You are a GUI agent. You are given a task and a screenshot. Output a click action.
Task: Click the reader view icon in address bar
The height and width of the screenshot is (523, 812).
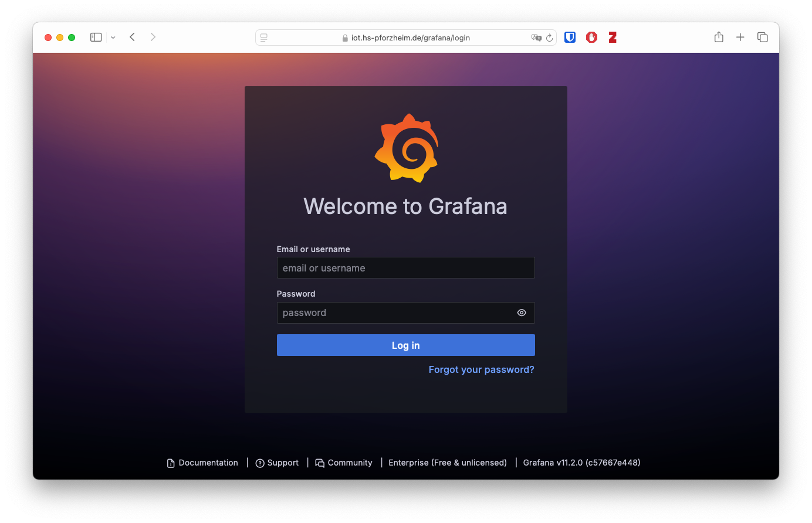[263, 37]
